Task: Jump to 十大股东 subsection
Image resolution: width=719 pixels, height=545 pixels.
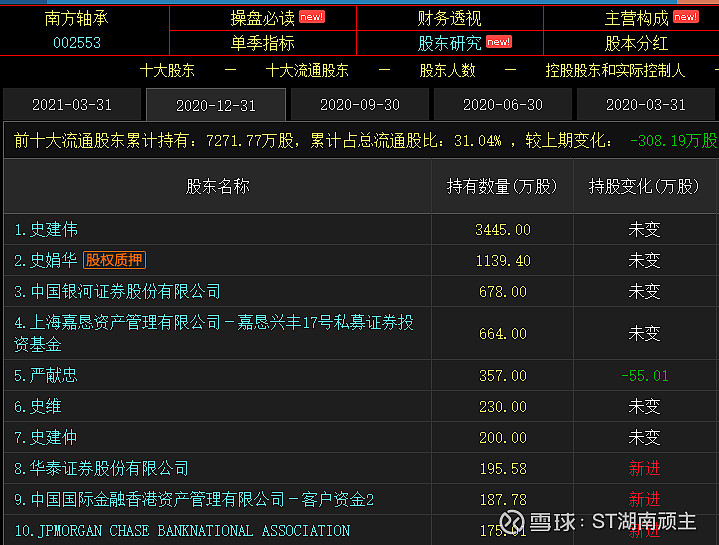Action: [167, 70]
